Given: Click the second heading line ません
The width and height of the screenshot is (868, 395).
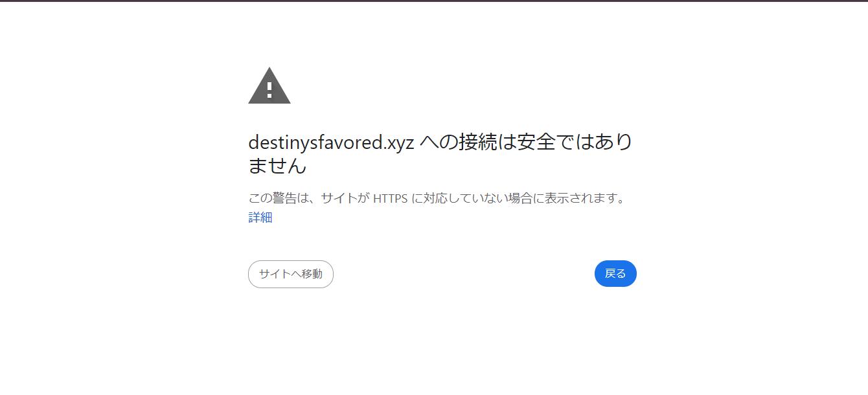Looking at the screenshot, I should [x=277, y=166].
